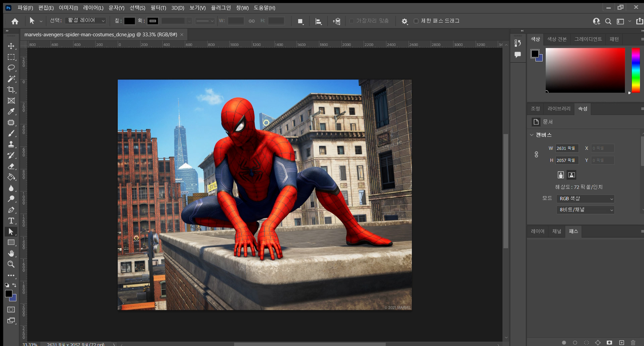Select the Dodge tool

[x=11, y=199]
